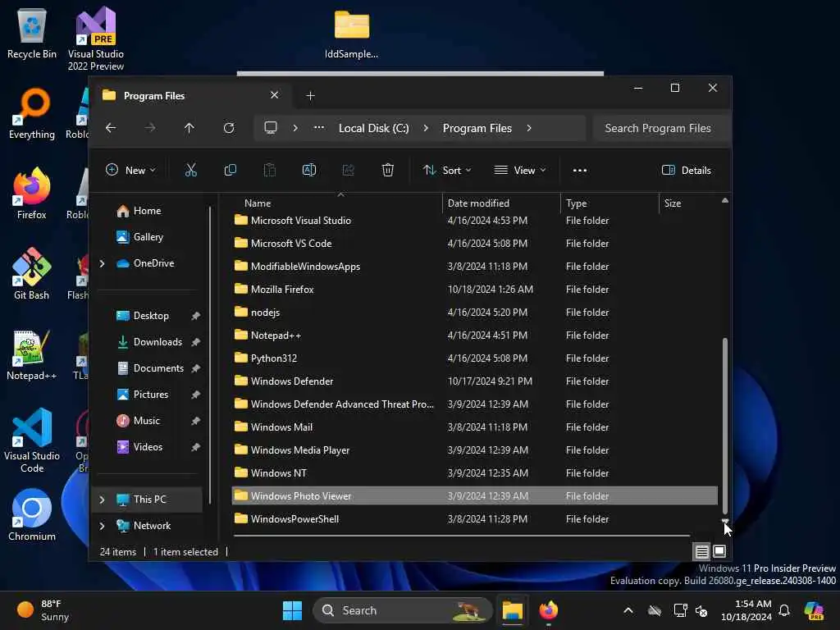Expand the This PC tree node
The width and height of the screenshot is (840, 630).
[103, 500]
